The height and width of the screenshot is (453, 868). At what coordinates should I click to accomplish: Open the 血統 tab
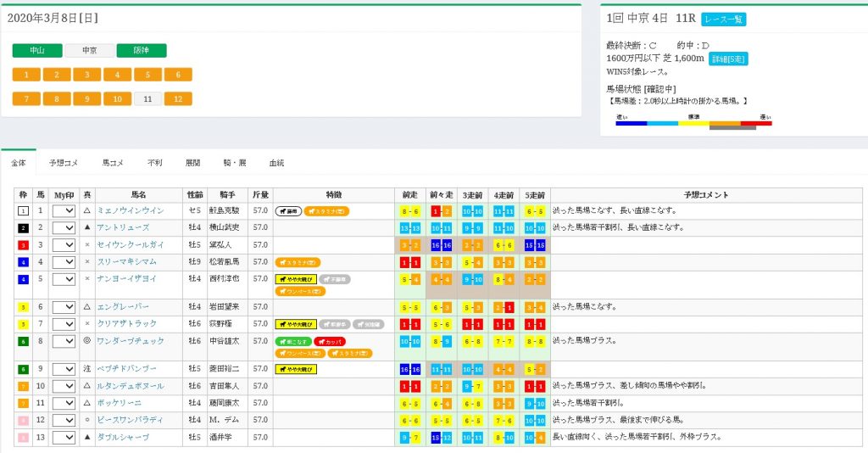click(276, 162)
